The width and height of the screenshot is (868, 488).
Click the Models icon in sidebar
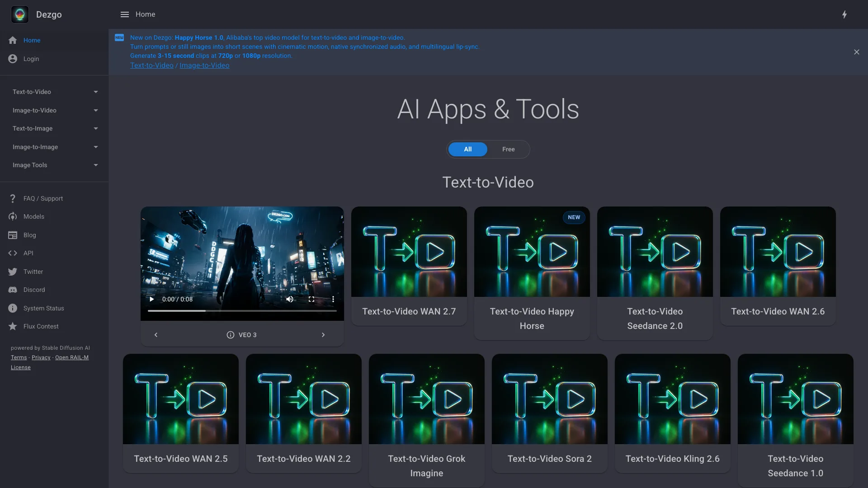point(13,216)
